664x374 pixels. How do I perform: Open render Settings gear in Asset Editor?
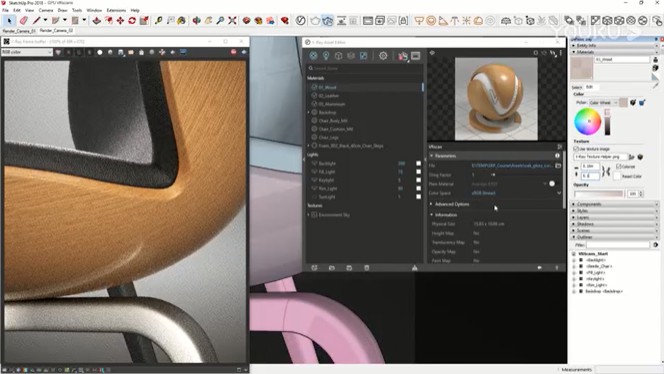point(383,55)
